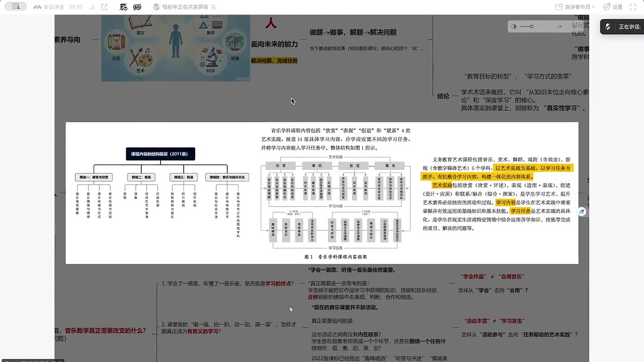Click the contrast half-circle icon
Image resolution: width=644 pixels, height=362 pixels.
tap(514, 27)
